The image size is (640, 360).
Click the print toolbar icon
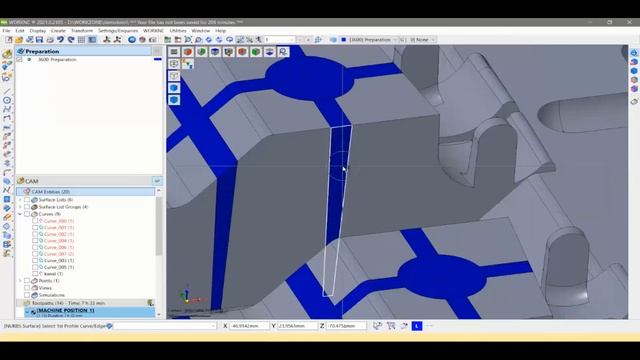[50, 40]
